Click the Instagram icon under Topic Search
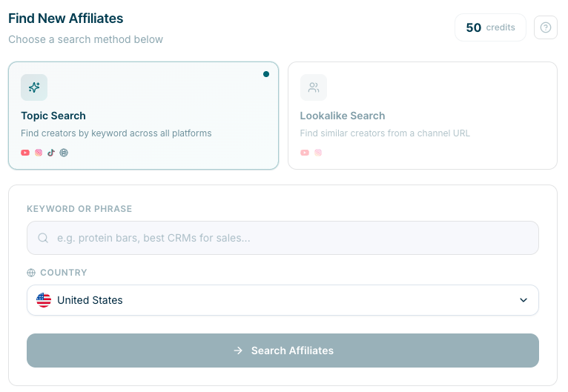The height and width of the screenshot is (392, 568). tap(39, 153)
